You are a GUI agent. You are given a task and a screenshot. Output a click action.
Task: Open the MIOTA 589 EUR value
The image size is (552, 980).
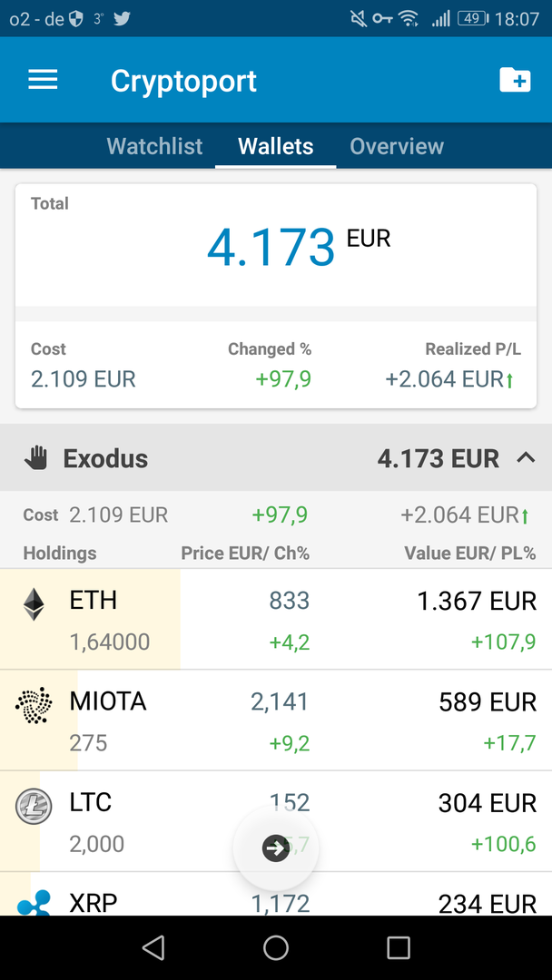[488, 702]
